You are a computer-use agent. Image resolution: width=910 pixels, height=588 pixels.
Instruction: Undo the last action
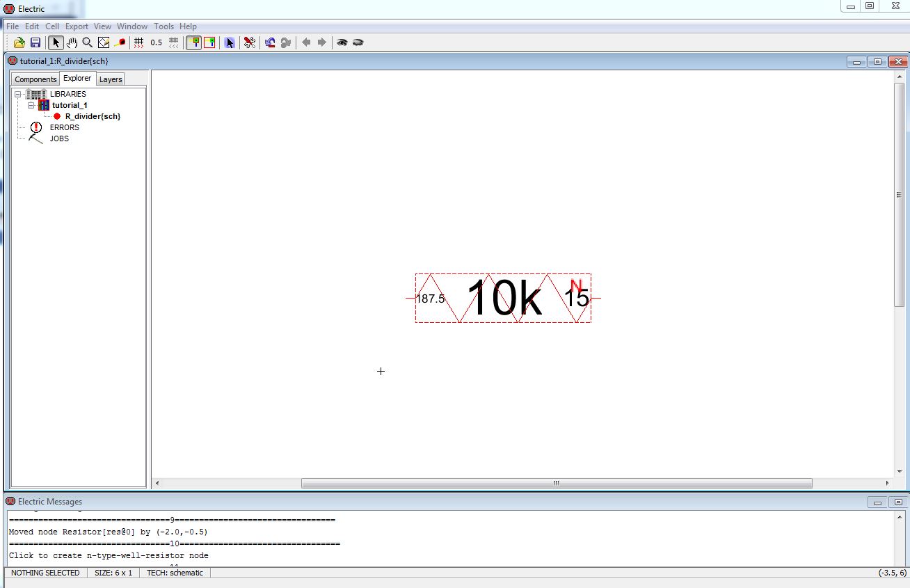click(270, 42)
